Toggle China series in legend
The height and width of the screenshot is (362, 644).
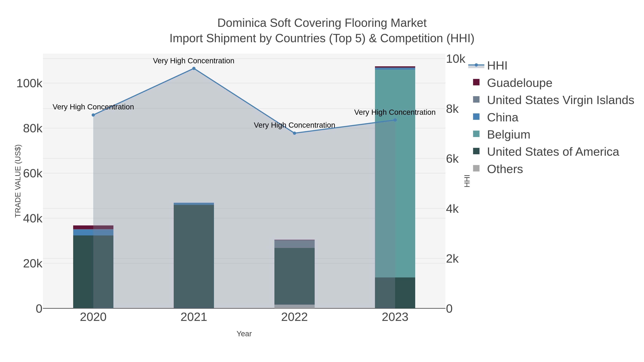click(496, 117)
